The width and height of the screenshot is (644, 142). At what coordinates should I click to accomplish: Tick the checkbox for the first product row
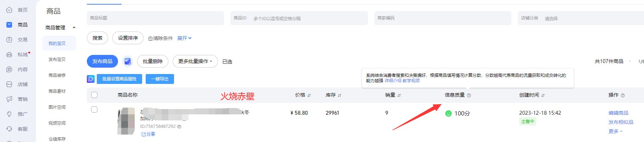(94, 109)
